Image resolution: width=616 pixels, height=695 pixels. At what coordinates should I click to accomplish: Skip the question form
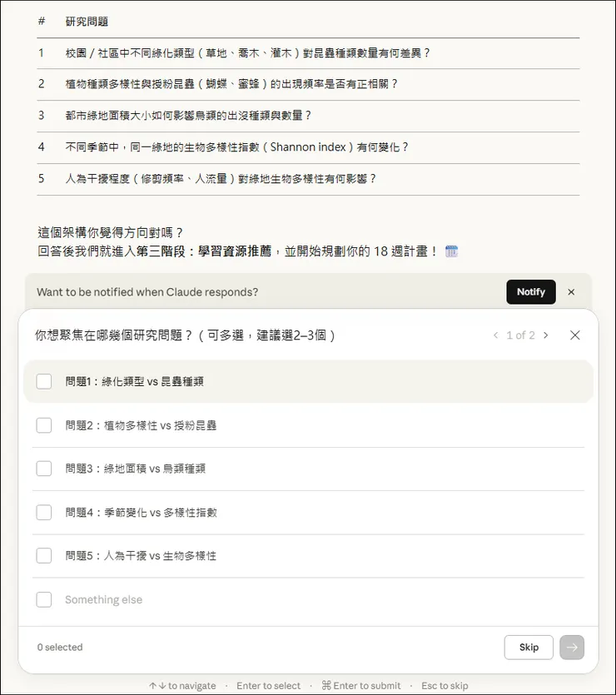click(x=528, y=647)
